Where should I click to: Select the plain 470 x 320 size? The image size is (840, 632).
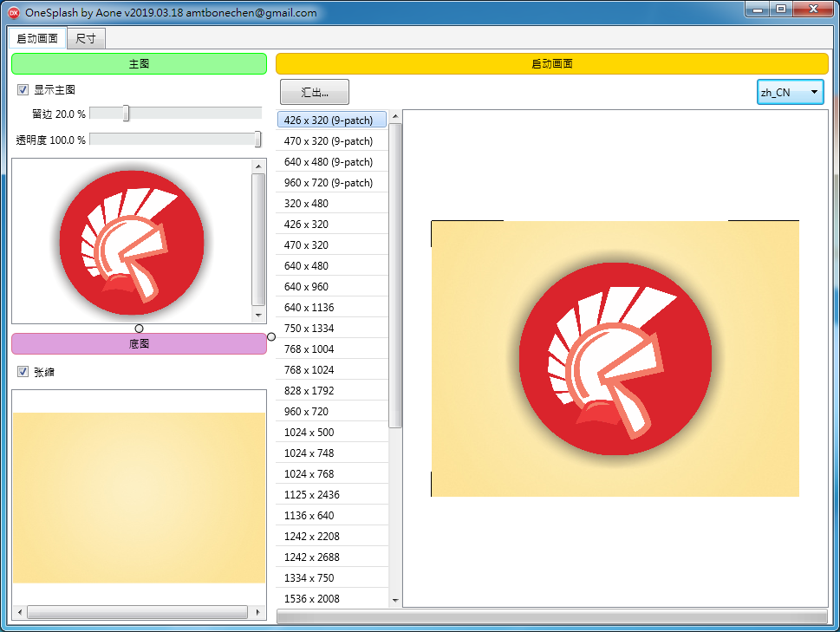tap(332, 245)
